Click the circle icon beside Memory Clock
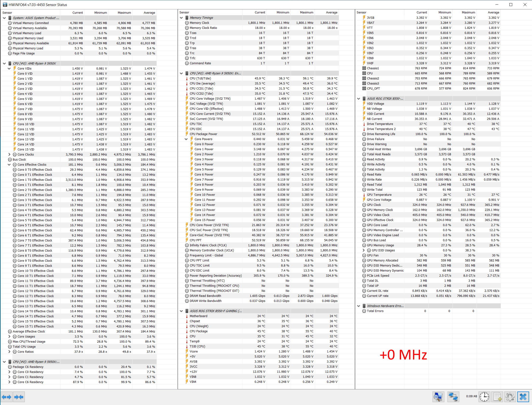Screen dimensions: 532x405 [187, 23]
